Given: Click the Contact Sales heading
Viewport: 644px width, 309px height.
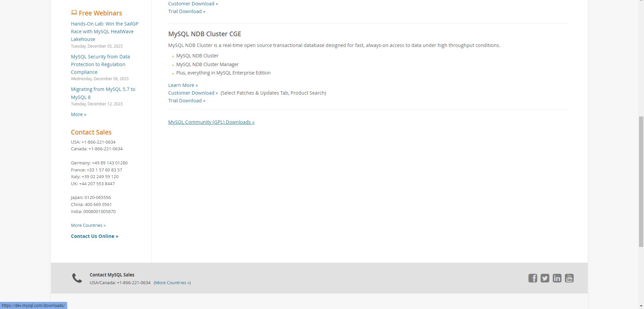Looking at the screenshot, I should [x=91, y=132].
